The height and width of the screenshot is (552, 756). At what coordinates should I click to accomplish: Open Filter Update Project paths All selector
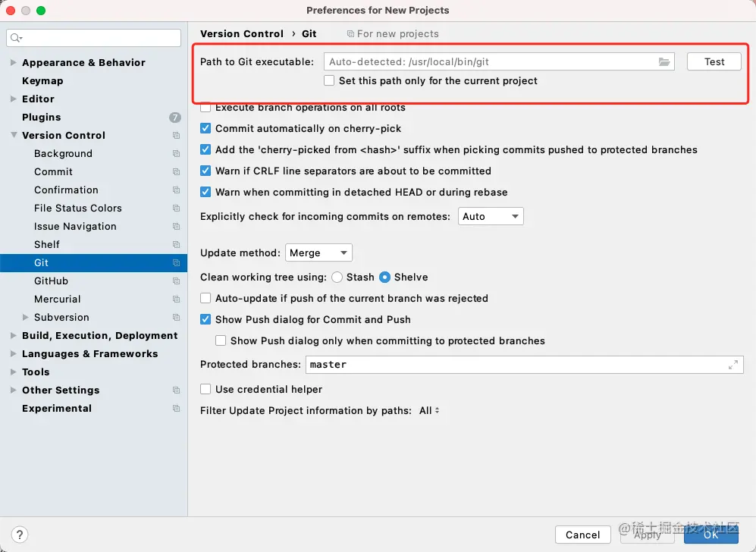click(429, 411)
